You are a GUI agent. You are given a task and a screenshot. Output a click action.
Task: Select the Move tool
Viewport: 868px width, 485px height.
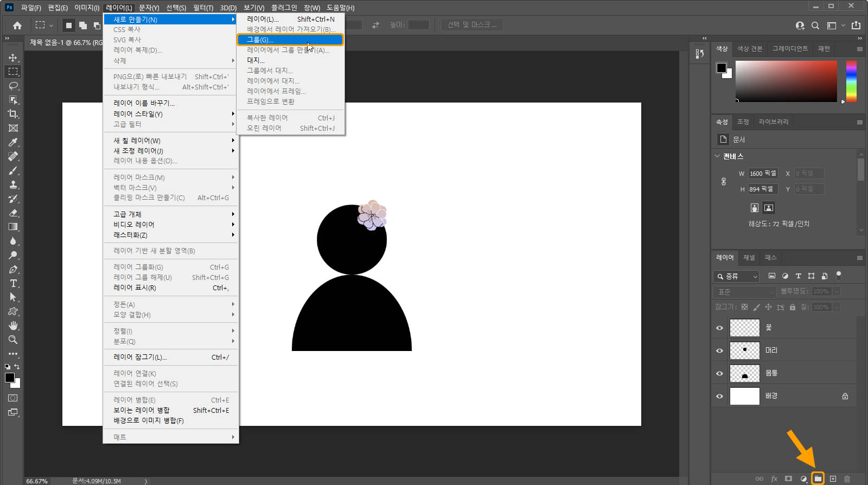[x=13, y=58]
